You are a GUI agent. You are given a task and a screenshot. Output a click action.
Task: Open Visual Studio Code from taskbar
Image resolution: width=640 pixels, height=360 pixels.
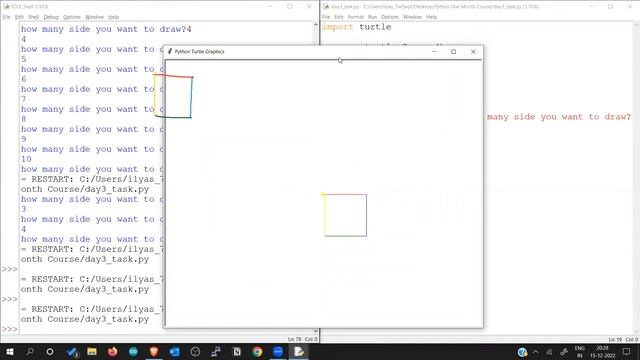point(72,351)
